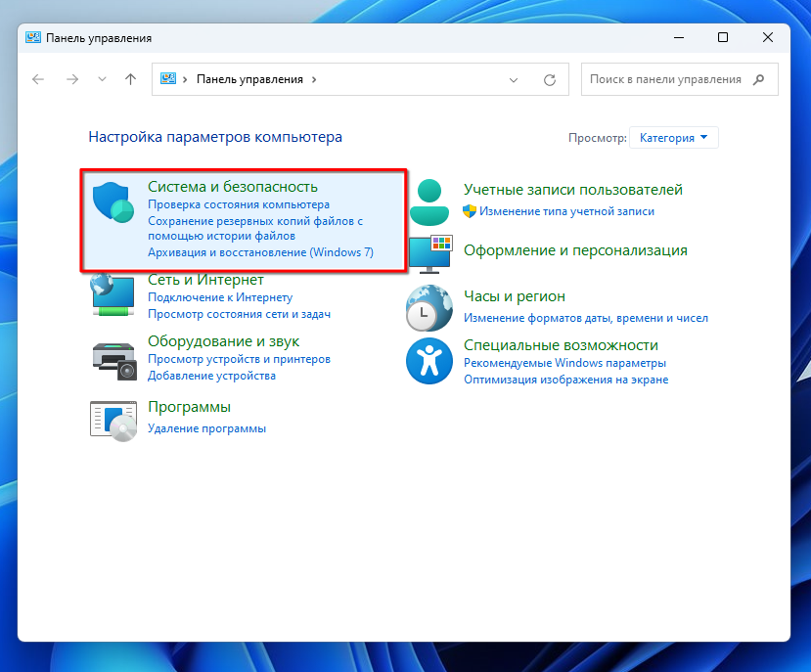Go forward with the right arrow
This screenshot has width=811, height=672.
[72, 79]
